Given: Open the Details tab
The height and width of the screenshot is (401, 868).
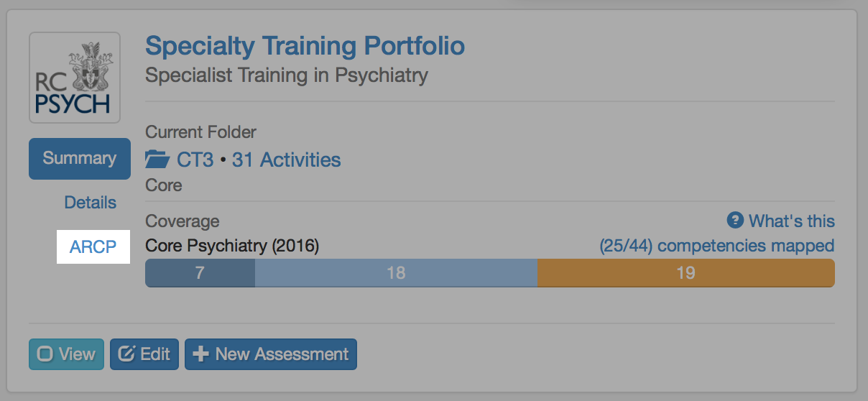Looking at the screenshot, I should [x=90, y=203].
